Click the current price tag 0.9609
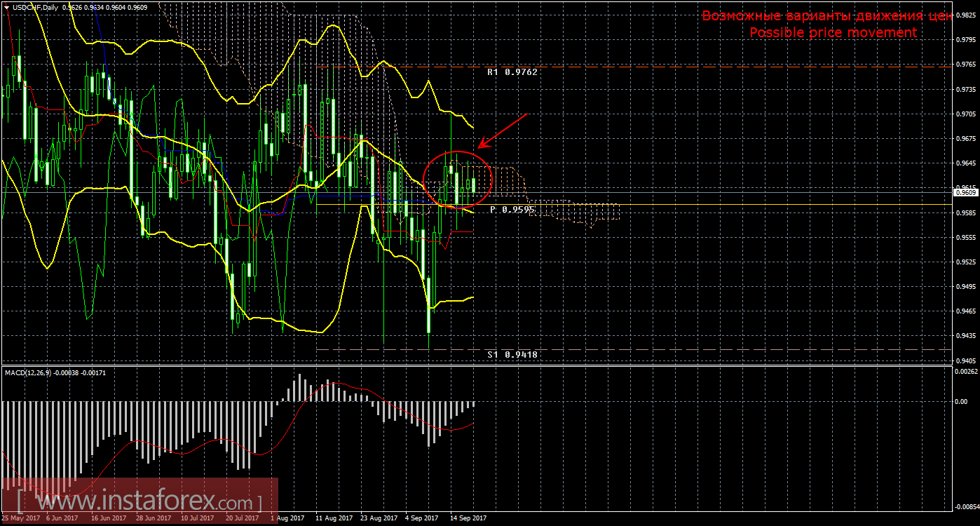 click(965, 192)
